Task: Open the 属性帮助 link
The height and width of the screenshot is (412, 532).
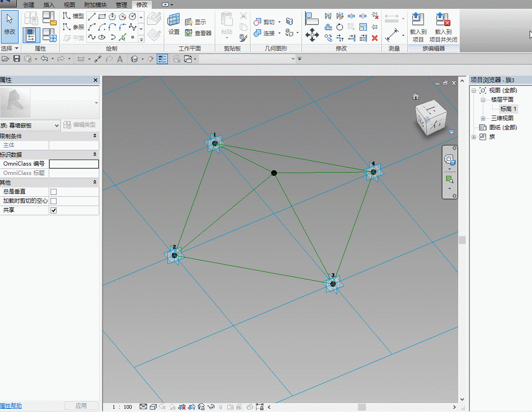Action: coord(11,406)
